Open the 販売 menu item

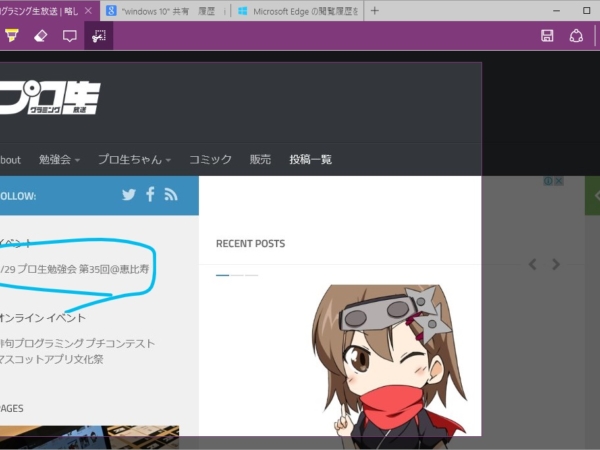[260, 159]
